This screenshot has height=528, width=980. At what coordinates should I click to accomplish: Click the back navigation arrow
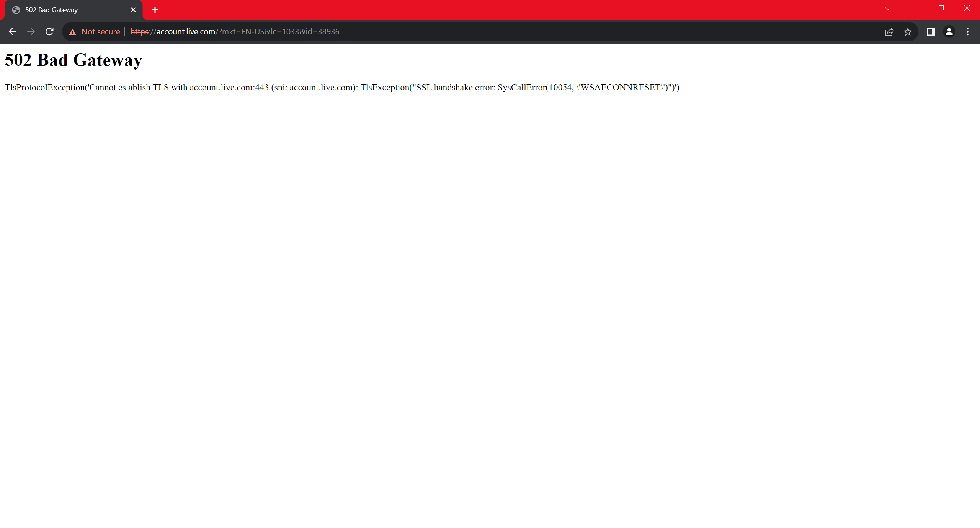13,32
